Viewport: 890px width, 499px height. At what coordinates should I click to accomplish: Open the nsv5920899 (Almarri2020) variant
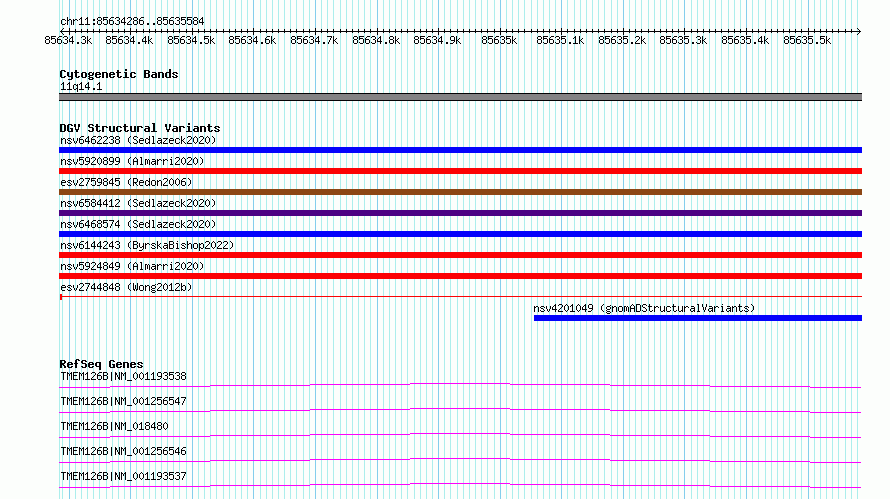click(132, 161)
